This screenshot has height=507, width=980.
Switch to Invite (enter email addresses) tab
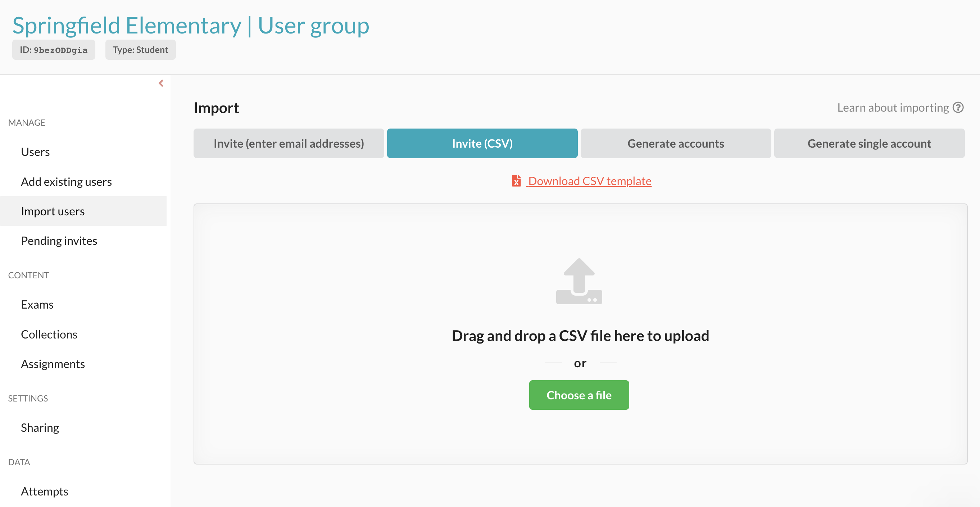point(289,144)
